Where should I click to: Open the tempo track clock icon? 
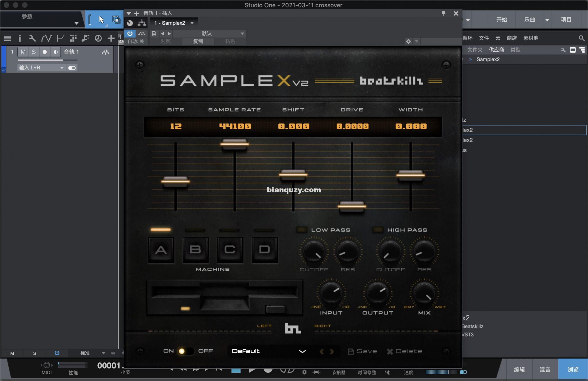[98, 38]
